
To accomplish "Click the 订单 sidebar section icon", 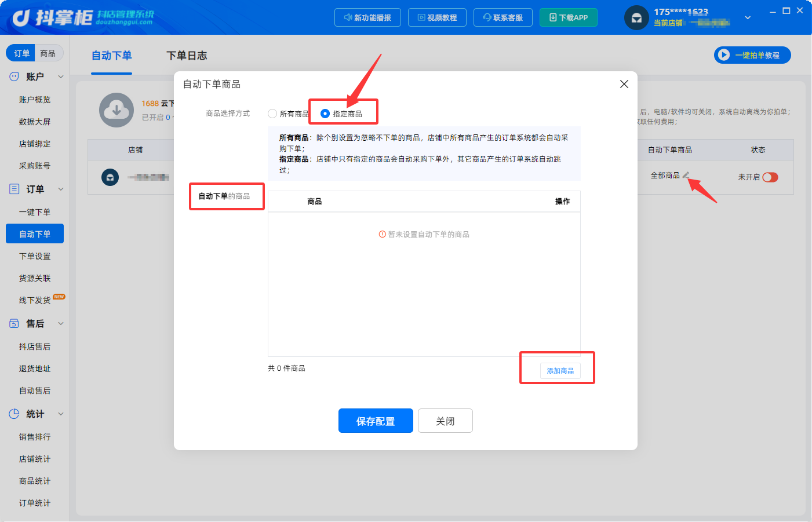I will click(14, 189).
